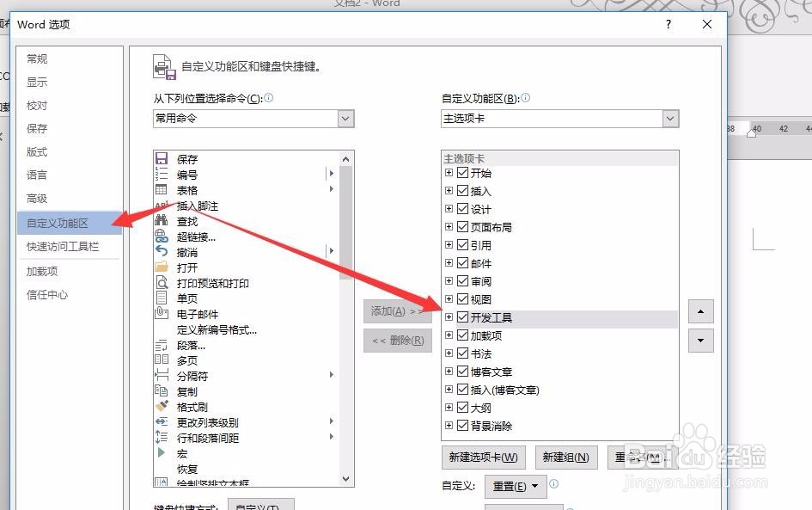Click the Macro (宏) play icon
The height and width of the screenshot is (510, 812).
click(162, 452)
